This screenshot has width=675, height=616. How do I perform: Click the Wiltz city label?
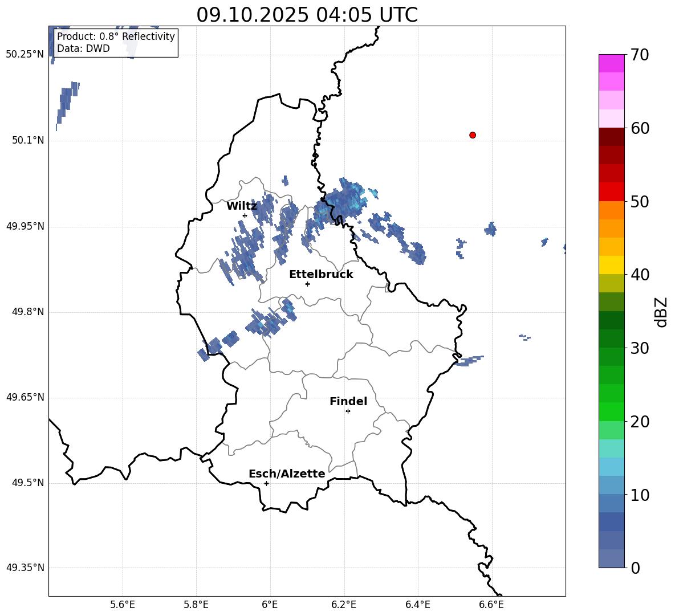coord(242,206)
